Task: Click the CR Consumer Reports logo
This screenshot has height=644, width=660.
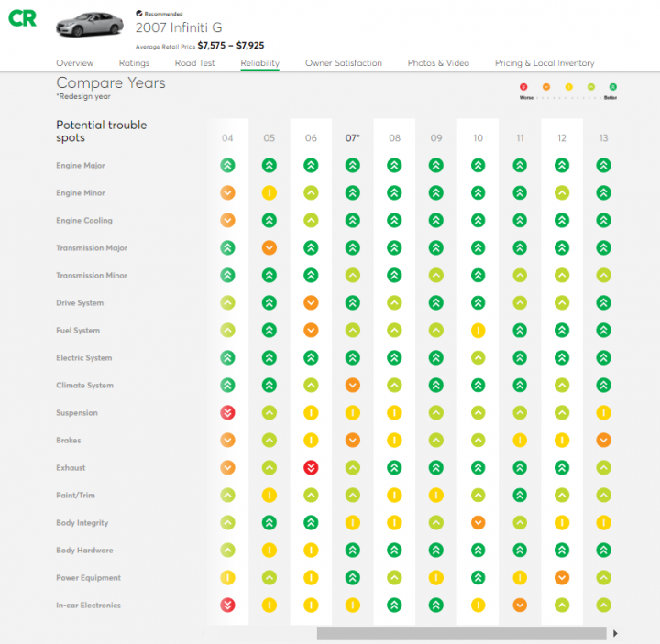Action: [x=22, y=18]
